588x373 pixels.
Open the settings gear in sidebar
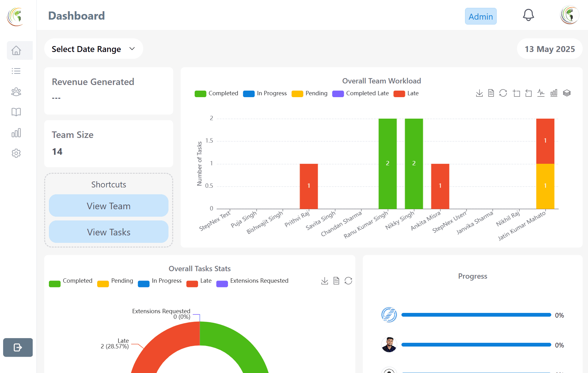[x=16, y=153]
